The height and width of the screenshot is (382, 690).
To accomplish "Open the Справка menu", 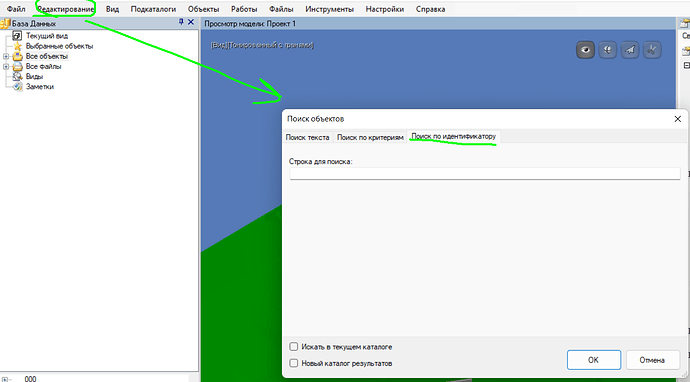I will 430,9.
